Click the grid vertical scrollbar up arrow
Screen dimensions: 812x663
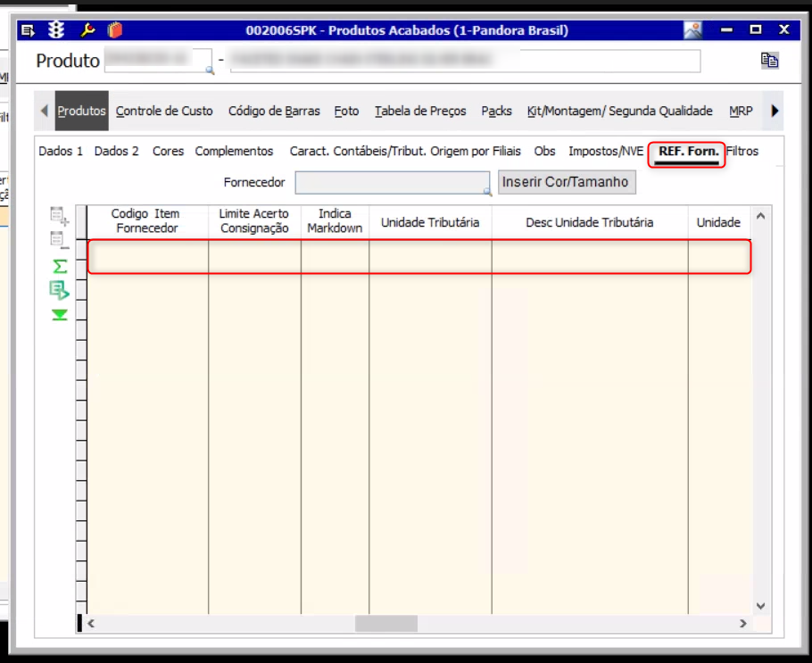(761, 216)
